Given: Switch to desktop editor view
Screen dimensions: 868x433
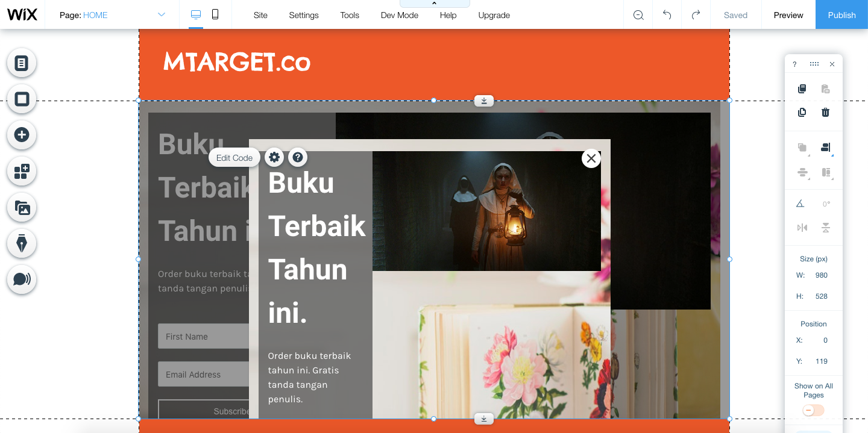Looking at the screenshot, I should click(196, 14).
